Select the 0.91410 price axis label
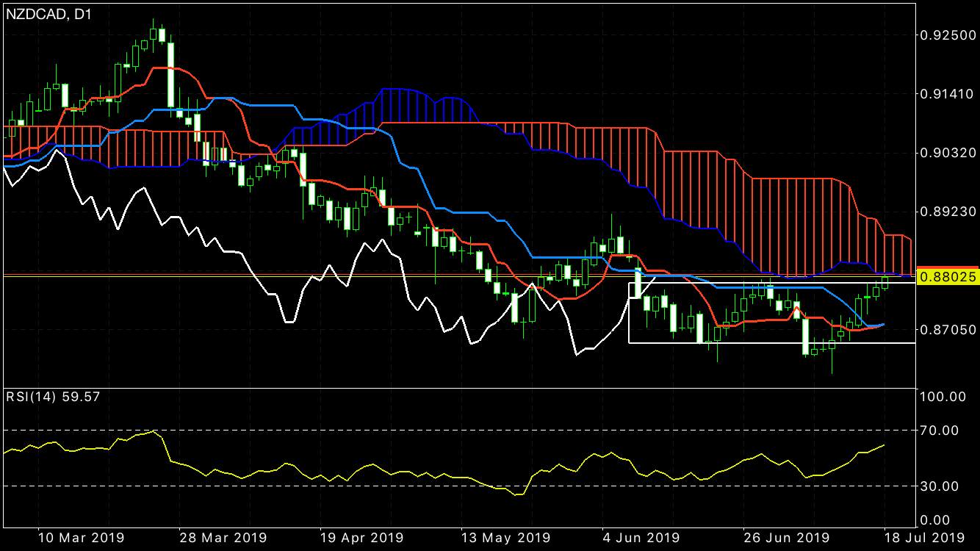This screenshot has height=551, width=980. coord(948,93)
